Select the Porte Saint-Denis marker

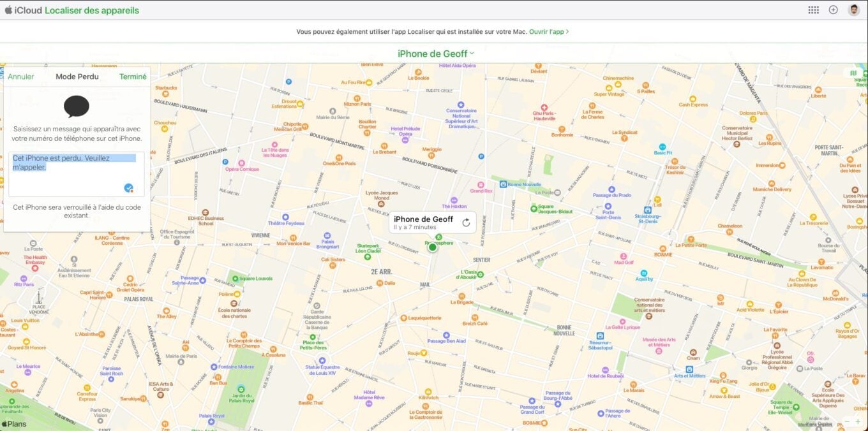[x=608, y=206]
